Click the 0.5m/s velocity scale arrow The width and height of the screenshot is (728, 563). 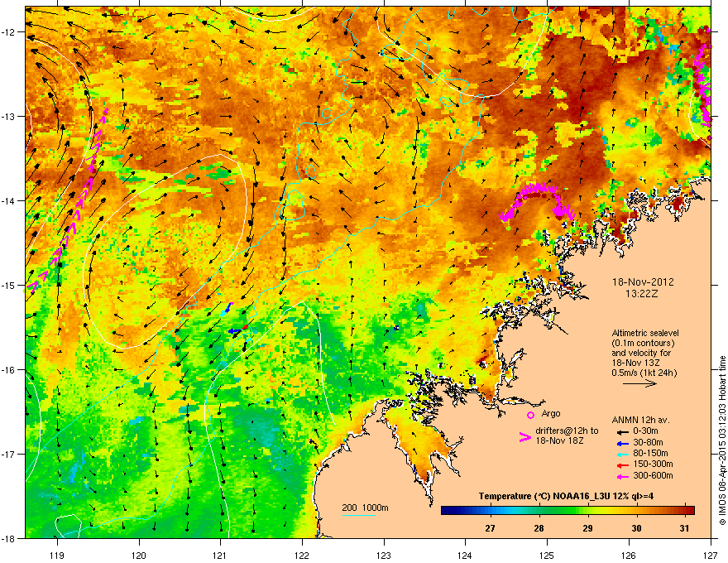point(639,383)
